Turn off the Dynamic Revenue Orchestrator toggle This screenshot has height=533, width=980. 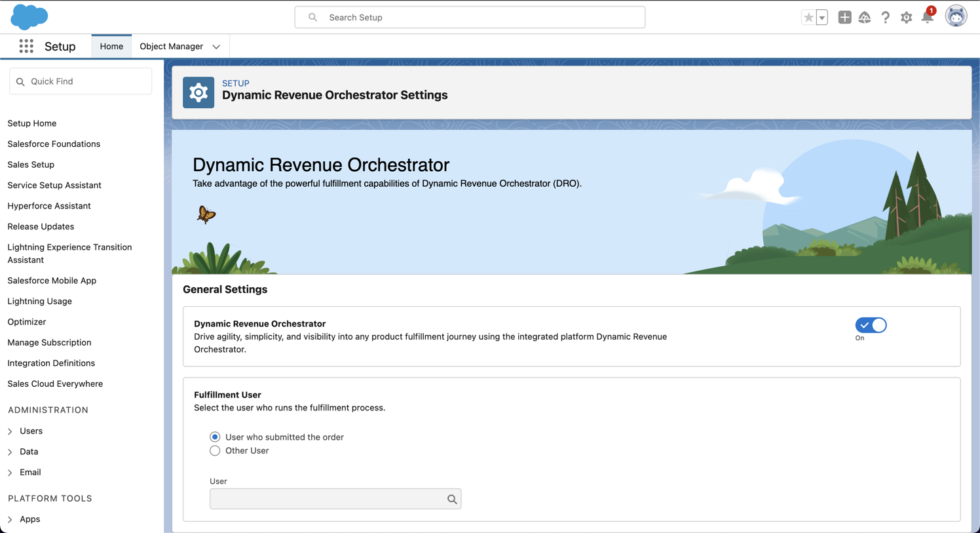pyautogui.click(x=871, y=325)
